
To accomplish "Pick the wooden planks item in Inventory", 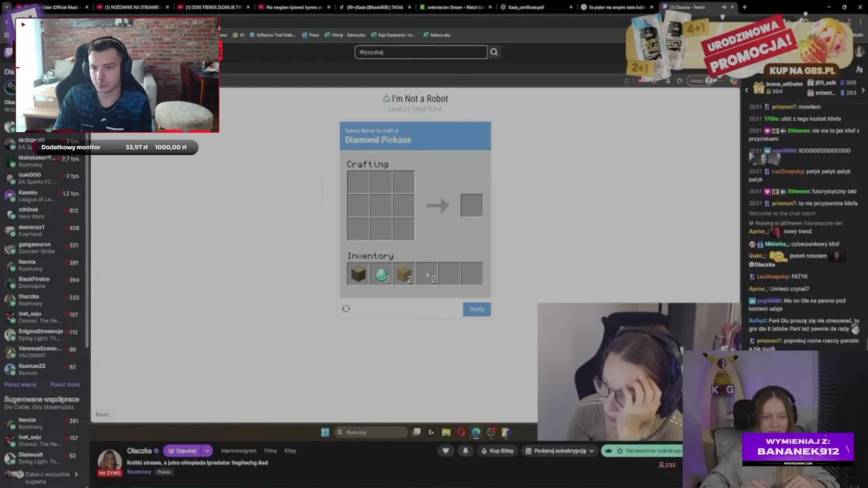I will pos(404,274).
